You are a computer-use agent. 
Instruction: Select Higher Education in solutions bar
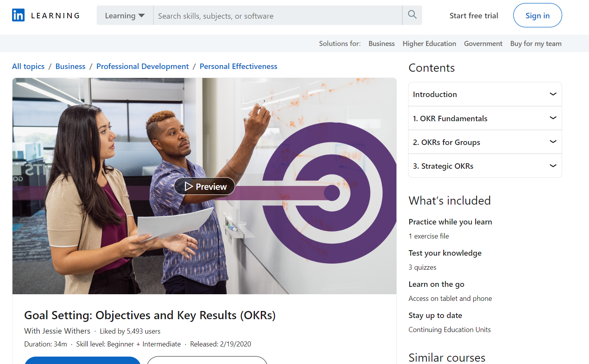tap(429, 43)
